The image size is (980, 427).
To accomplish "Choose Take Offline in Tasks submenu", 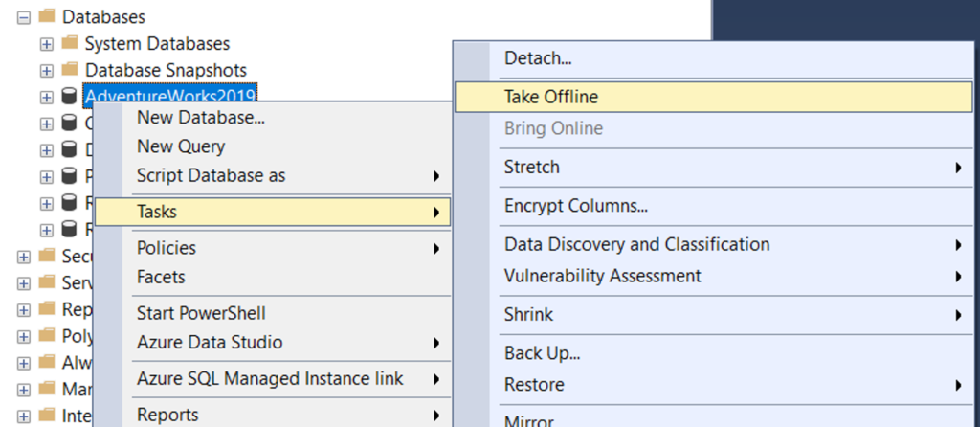I will click(713, 97).
